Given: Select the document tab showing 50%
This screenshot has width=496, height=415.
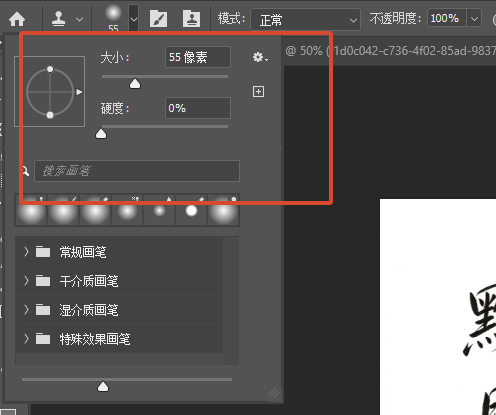Looking at the screenshot, I should (x=390, y=51).
